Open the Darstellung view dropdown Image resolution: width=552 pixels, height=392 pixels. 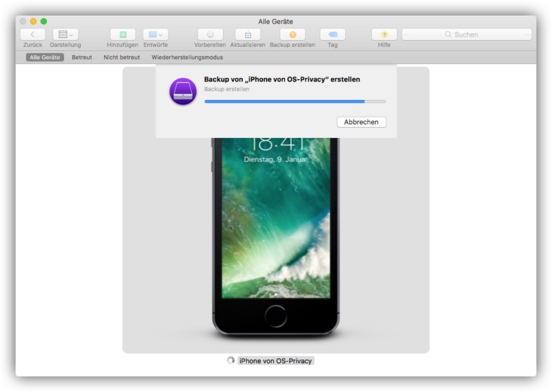coord(66,35)
